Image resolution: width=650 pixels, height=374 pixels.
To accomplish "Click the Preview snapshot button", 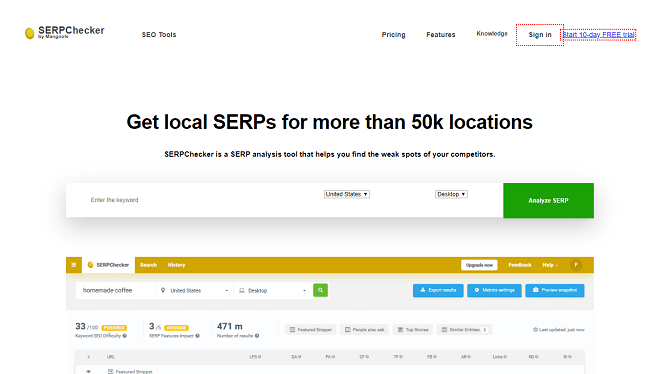I will [x=555, y=290].
